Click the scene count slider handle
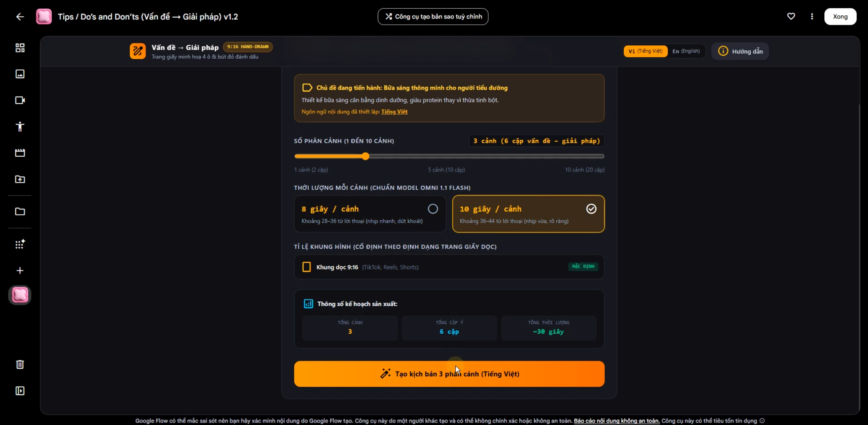868x425 pixels. coord(366,156)
